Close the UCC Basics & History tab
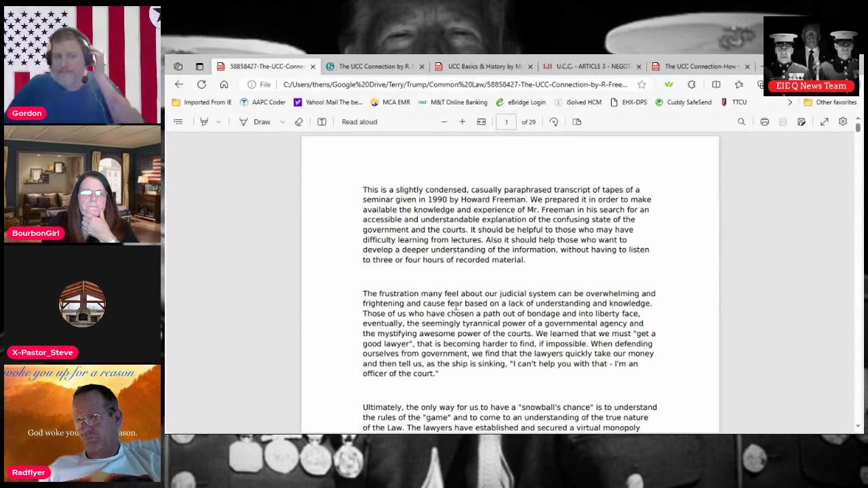Screen dimensions: 868x488 tap(530, 66)
